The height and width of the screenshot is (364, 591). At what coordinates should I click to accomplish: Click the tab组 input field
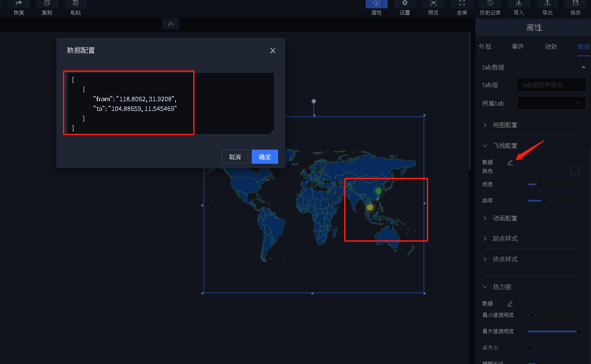click(551, 85)
